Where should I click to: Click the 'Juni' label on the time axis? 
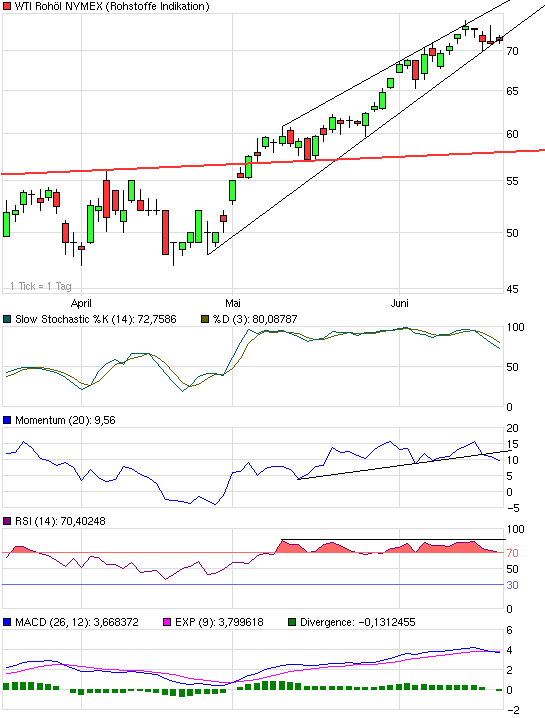click(399, 303)
